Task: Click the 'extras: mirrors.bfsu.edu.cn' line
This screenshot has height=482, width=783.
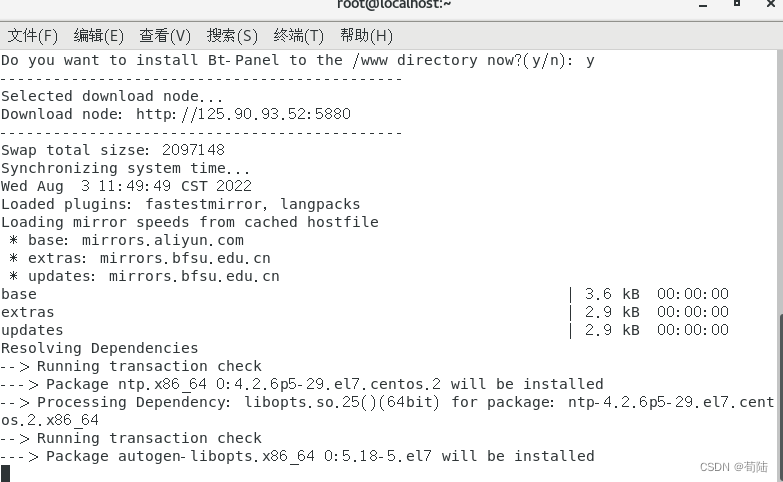Action: pos(140,258)
